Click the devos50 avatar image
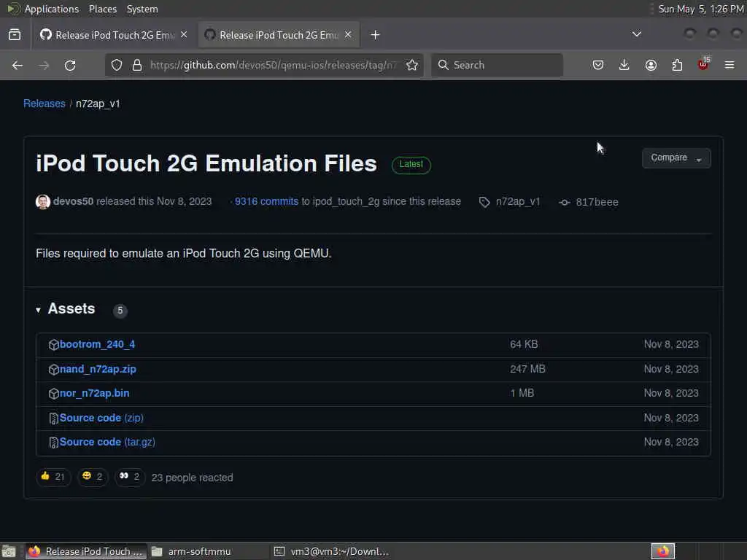 pyautogui.click(x=43, y=202)
